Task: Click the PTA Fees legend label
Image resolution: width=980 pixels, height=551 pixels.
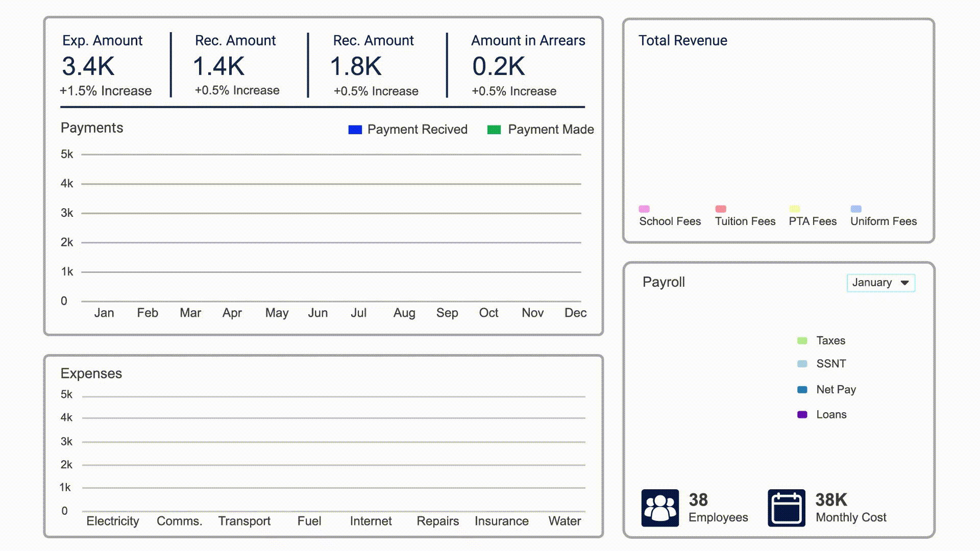Action: [x=813, y=221]
